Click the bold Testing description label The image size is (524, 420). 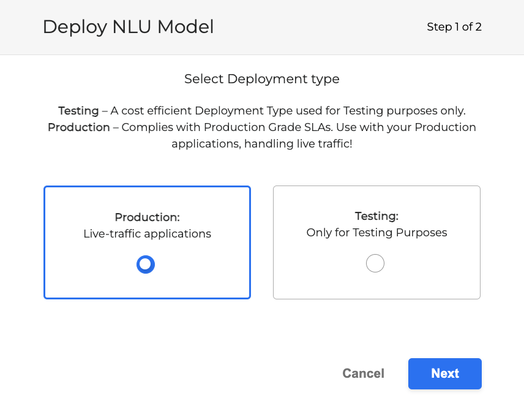point(78,111)
